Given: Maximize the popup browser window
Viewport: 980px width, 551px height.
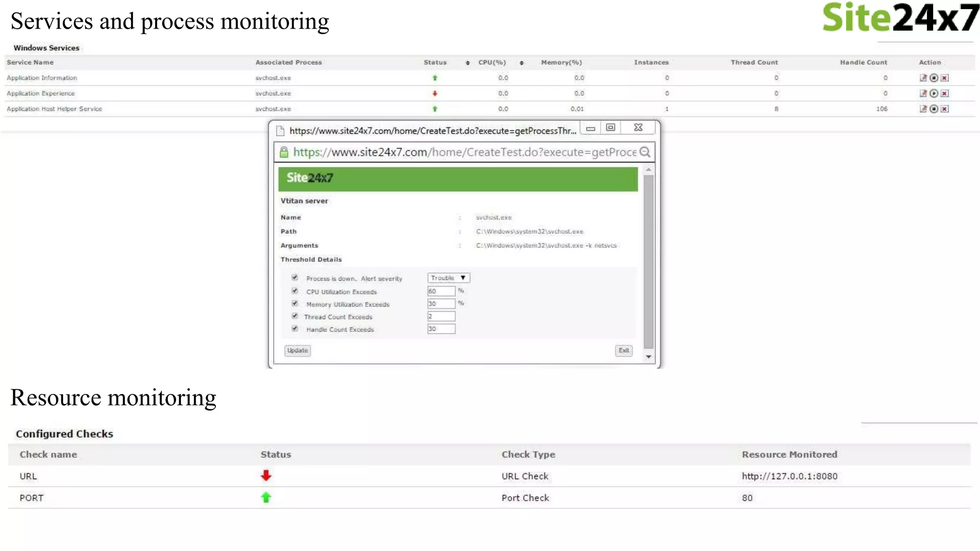Looking at the screenshot, I should point(611,128).
